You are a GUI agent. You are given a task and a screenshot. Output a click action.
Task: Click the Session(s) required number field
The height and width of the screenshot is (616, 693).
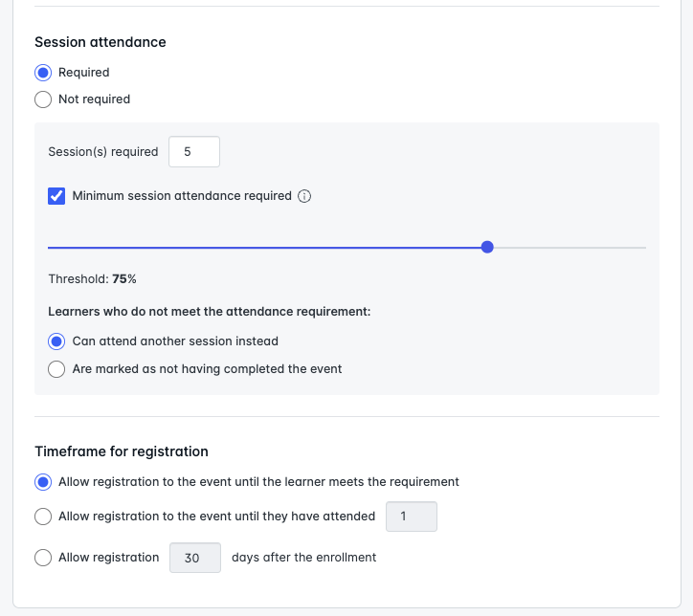[x=193, y=152]
